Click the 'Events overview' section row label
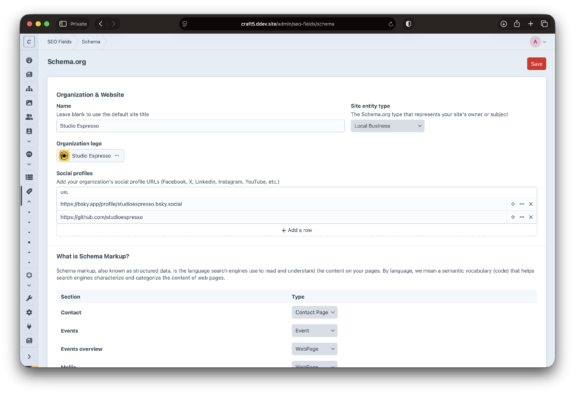Viewport: 576px width, 395px height. [x=82, y=349]
